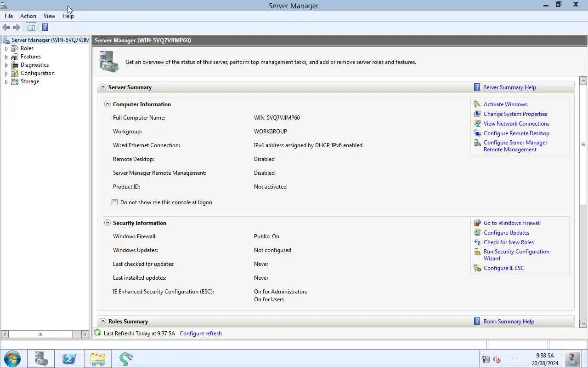Click the main pane scroll down arrow
The image size is (588, 368).
(583, 323)
